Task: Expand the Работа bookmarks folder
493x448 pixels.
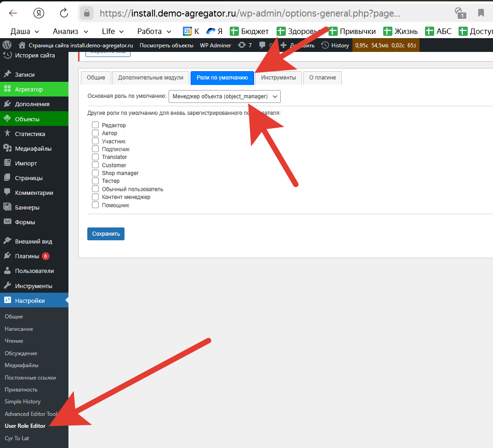Action: click(x=154, y=31)
